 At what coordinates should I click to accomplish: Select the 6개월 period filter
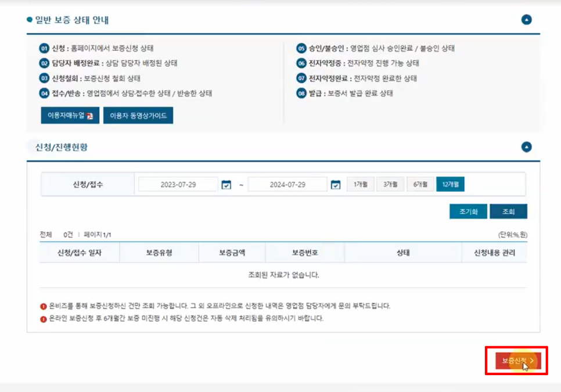(x=420, y=185)
